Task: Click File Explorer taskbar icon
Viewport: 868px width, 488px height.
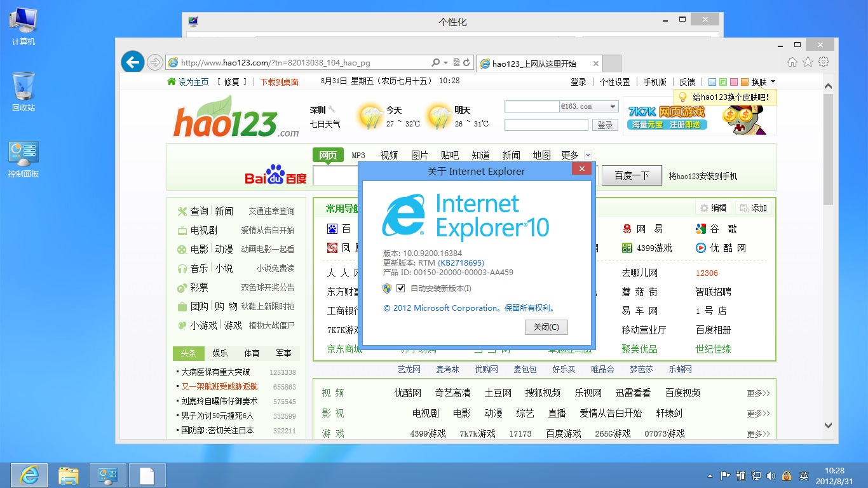Action: 69,475
